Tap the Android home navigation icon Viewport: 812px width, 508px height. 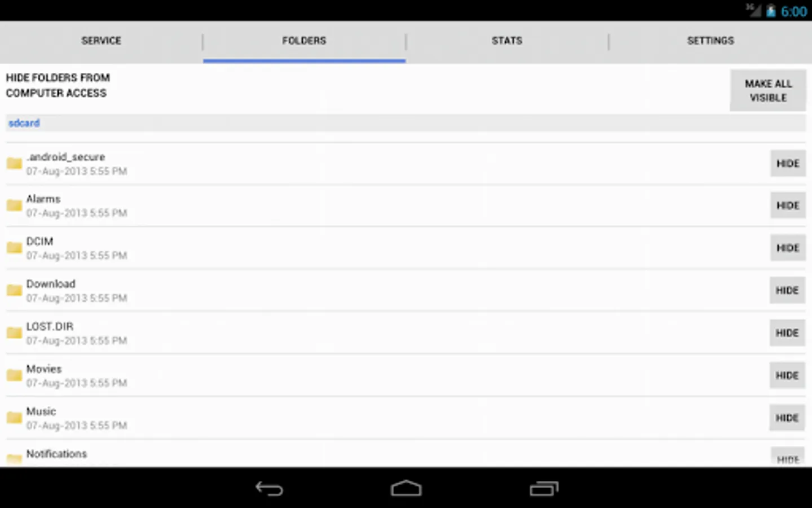406,488
